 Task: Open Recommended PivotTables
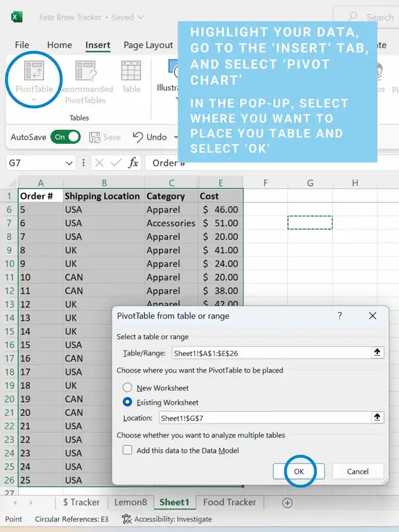point(85,72)
